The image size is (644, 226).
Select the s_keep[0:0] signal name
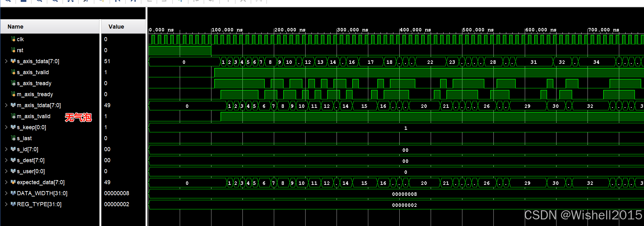(31, 127)
